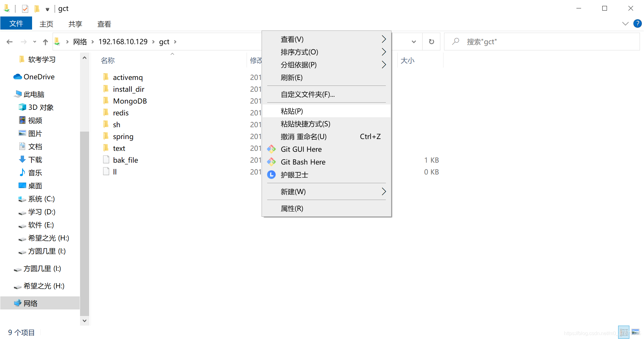Viewport: 644px width, 339px height.
Task: Select the MongoDB folder icon
Action: (106, 101)
